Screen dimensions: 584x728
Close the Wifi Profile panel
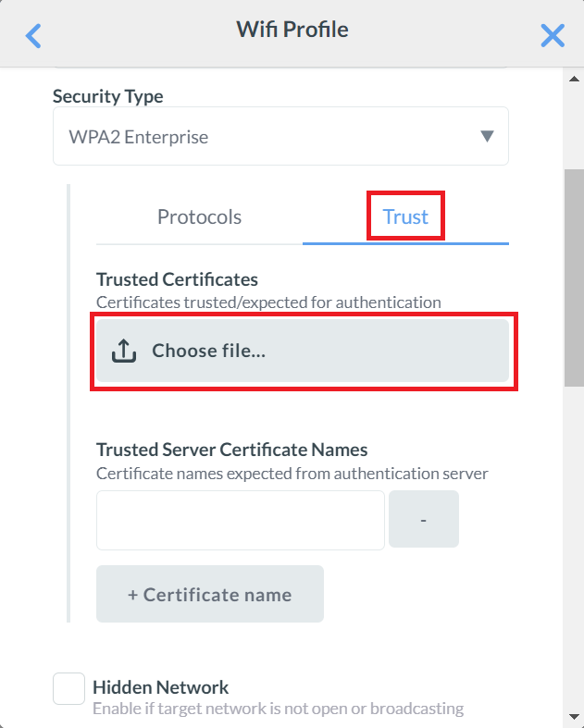(553, 36)
